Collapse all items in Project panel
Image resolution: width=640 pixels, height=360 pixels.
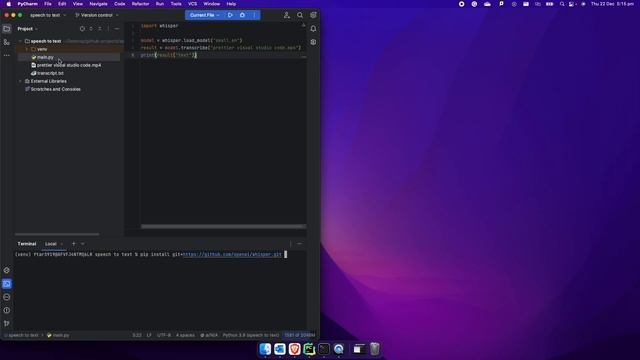(100, 29)
